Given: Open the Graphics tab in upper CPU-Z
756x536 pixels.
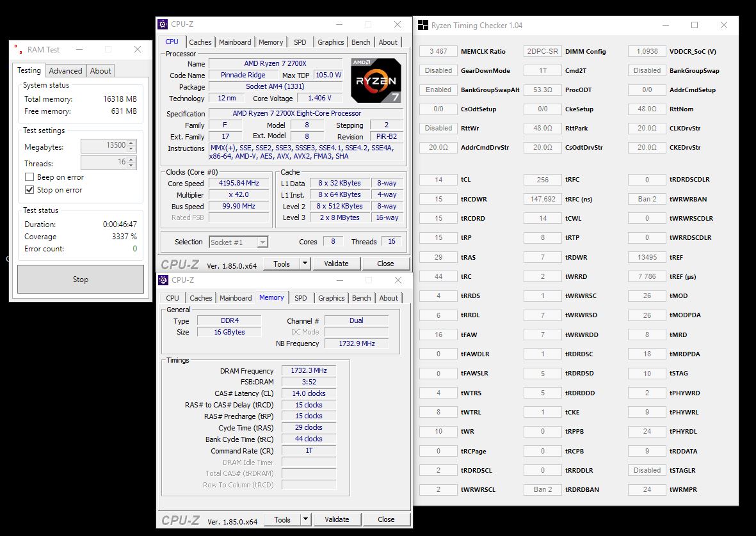Looking at the screenshot, I should (x=331, y=42).
